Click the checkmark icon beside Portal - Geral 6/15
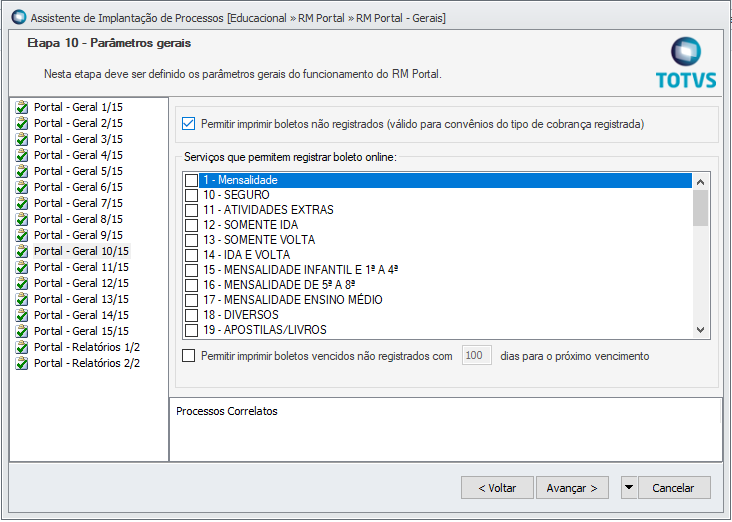Viewport: 732px width, 522px height. point(21,187)
